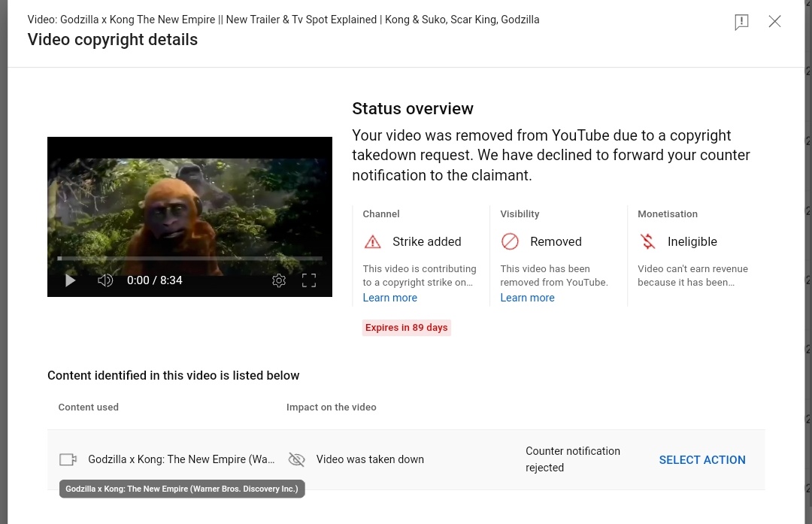Click the Impact on the video header
Image resolution: width=812 pixels, height=524 pixels.
(x=332, y=407)
